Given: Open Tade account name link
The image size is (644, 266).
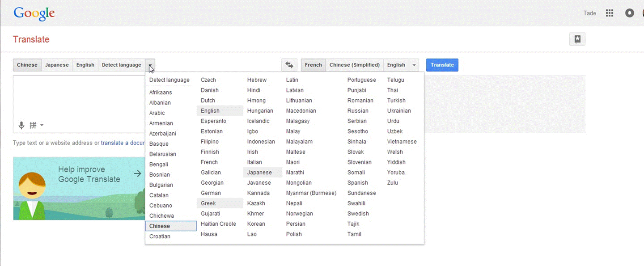Looking at the screenshot, I should click(589, 13).
